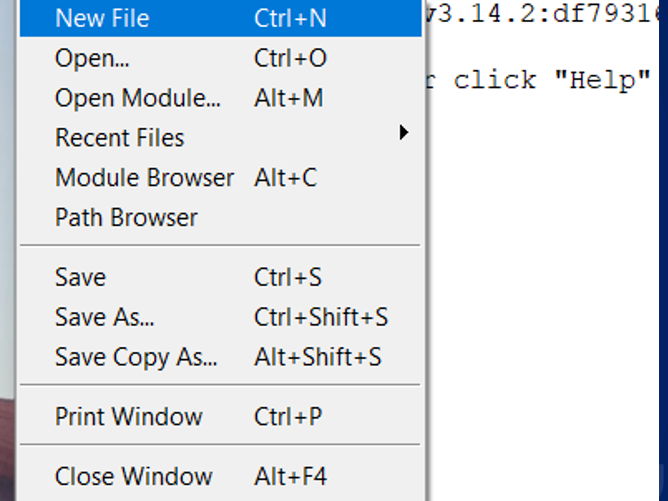Click the Alt+M shortcut text
668x501 pixels.
click(288, 98)
